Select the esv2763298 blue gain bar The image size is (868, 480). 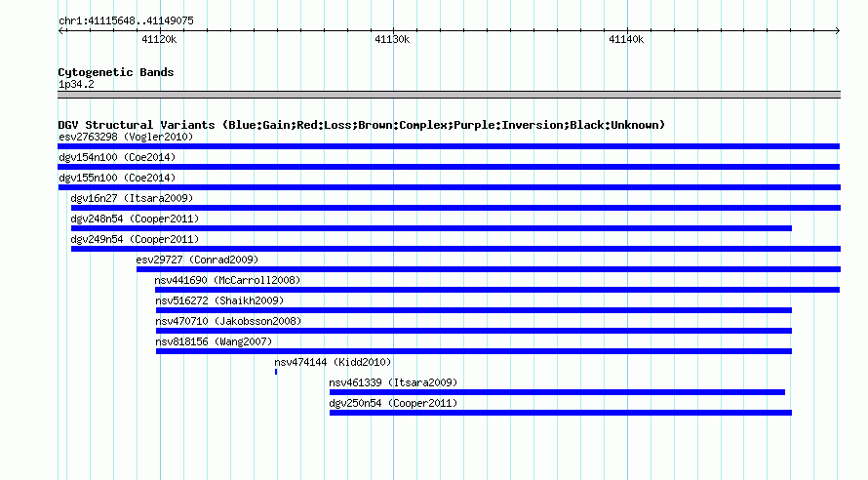(449, 146)
